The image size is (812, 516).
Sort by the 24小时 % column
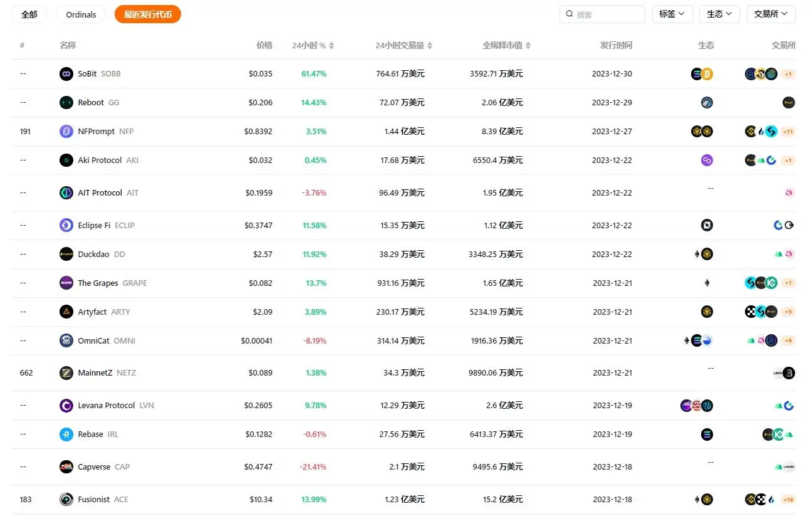[313, 45]
